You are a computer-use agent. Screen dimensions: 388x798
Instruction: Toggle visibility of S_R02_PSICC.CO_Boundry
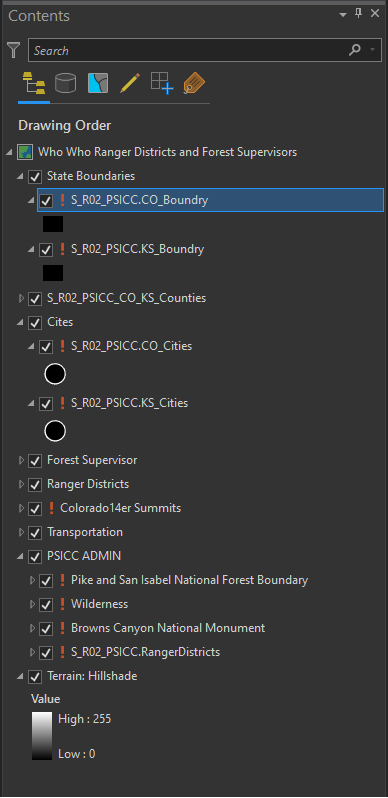click(46, 201)
